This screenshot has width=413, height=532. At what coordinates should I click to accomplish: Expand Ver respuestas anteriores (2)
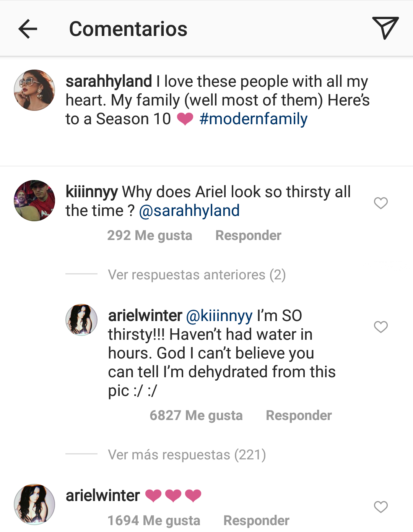click(197, 275)
